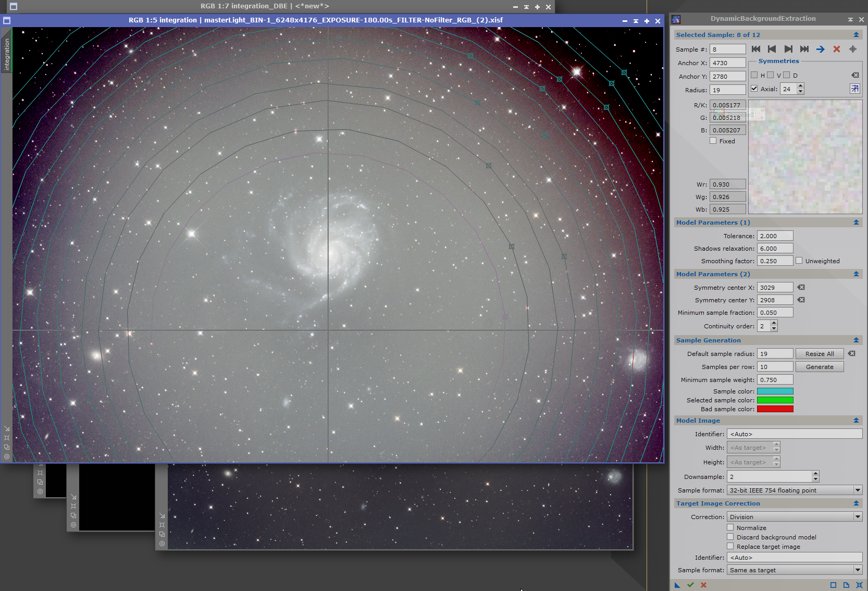The image size is (868, 591).
Task: Go to previous sample
Action: 772,49
